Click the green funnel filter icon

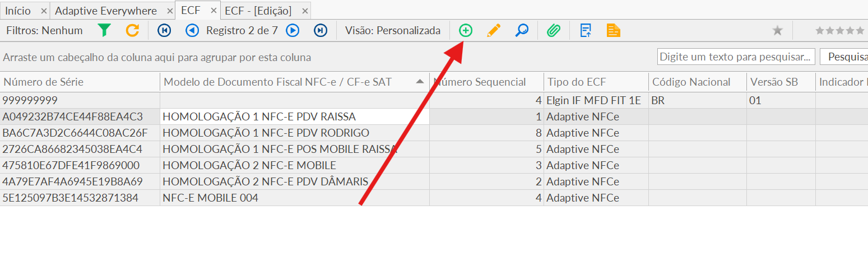(x=104, y=30)
